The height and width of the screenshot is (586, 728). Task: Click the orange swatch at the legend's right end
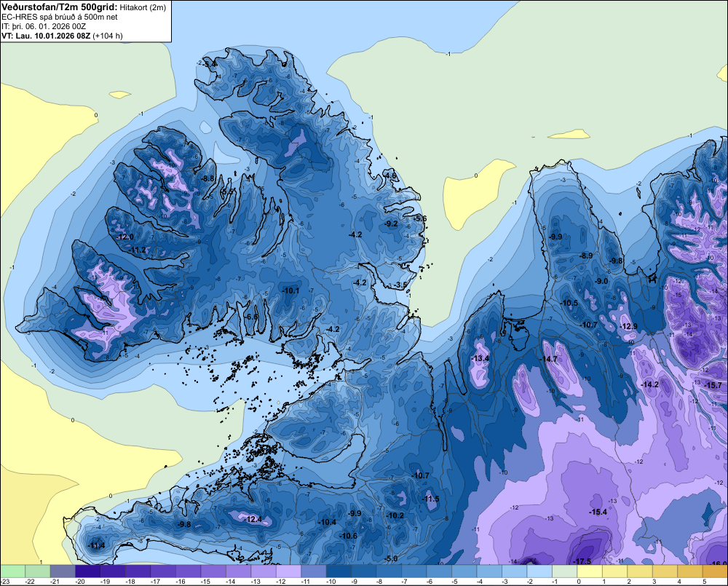(x=716, y=571)
